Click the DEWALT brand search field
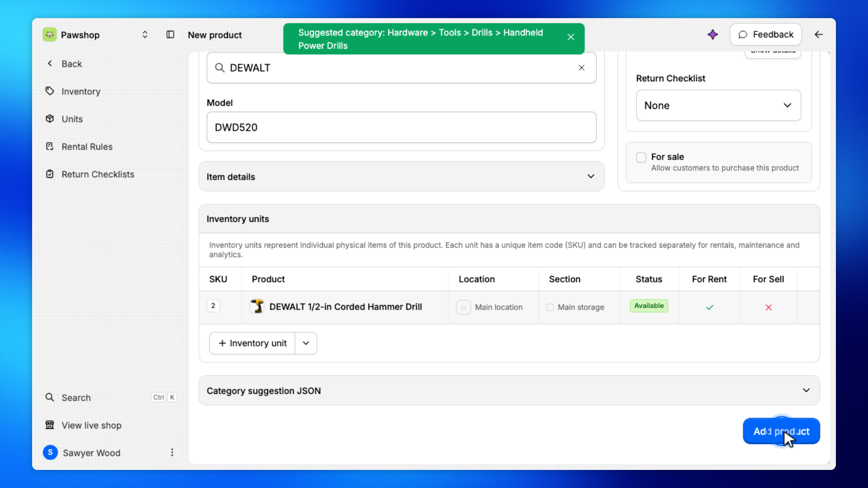The width and height of the screenshot is (868, 488). (401, 68)
